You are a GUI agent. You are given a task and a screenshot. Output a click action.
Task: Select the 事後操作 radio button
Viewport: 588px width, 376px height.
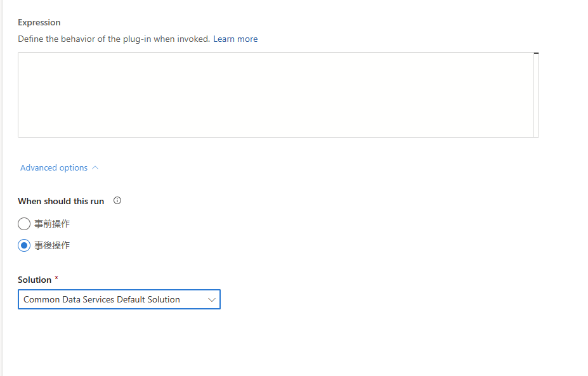coord(24,245)
